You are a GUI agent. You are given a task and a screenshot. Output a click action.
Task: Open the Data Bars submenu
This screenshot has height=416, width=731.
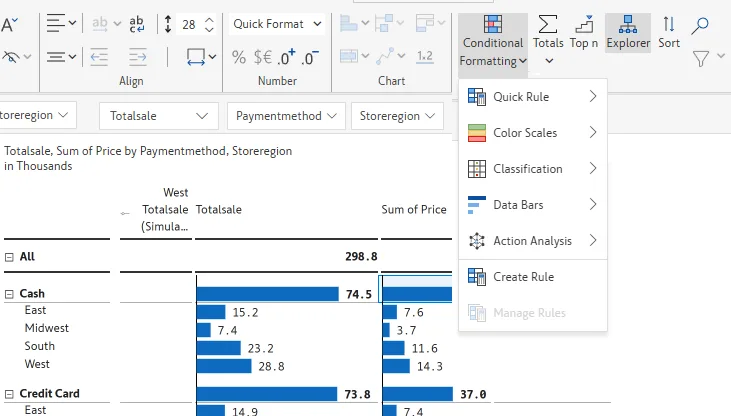pyautogui.click(x=532, y=204)
